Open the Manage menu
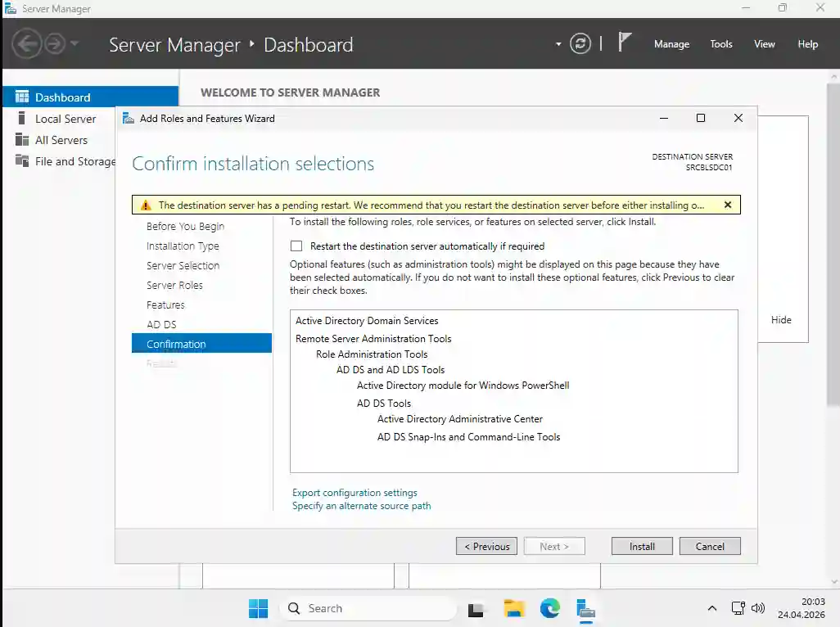840x627 pixels. point(671,44)
